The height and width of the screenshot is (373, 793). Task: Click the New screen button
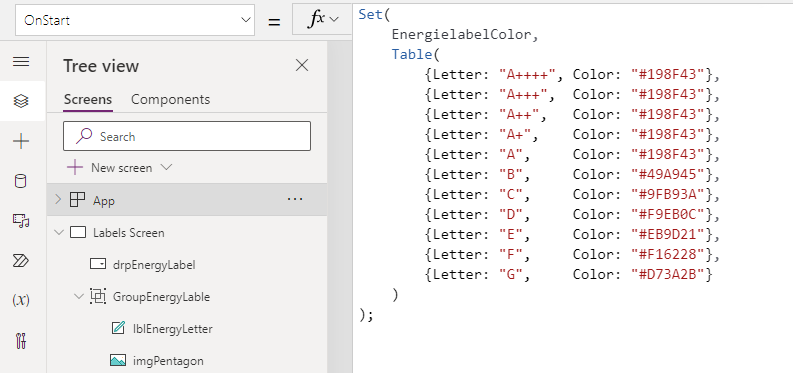(120, 167)
